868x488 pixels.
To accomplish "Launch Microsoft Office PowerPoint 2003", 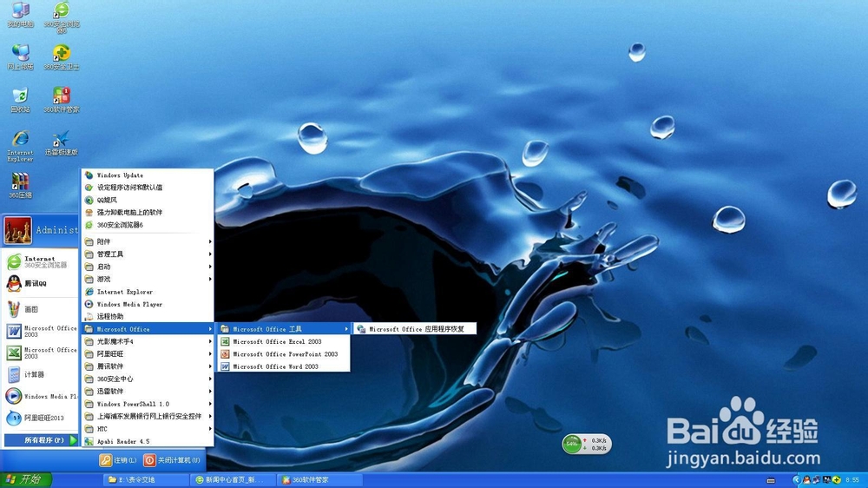I will (284, 354).
